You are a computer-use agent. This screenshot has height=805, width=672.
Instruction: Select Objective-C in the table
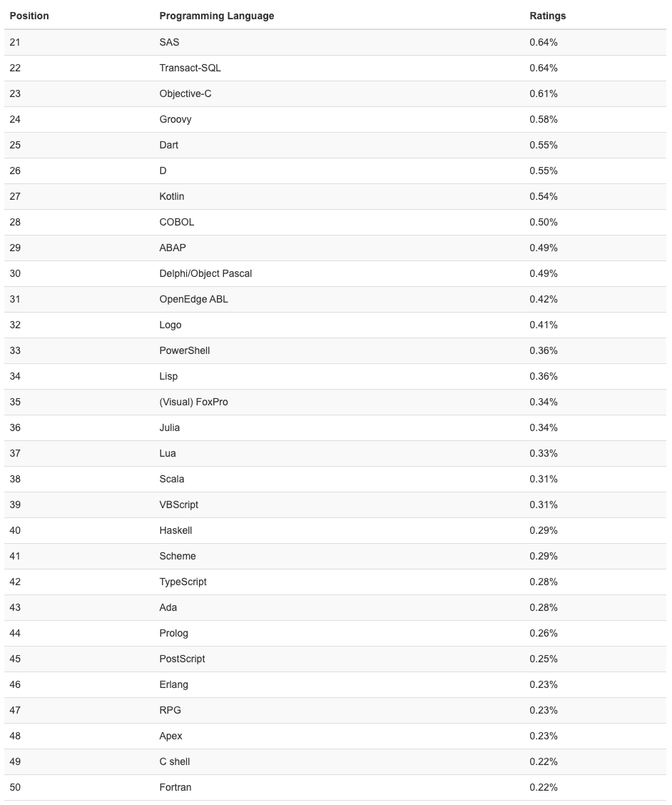tap(185, 93)
